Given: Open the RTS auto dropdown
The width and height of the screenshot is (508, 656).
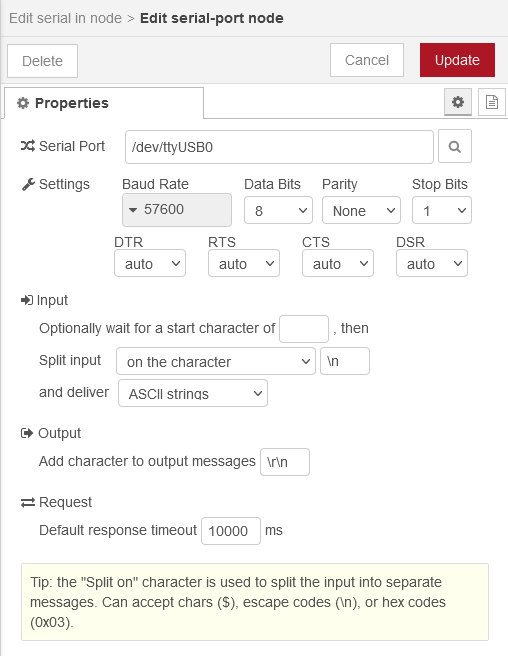Looking at the screenshot, I should coord(244,263).
